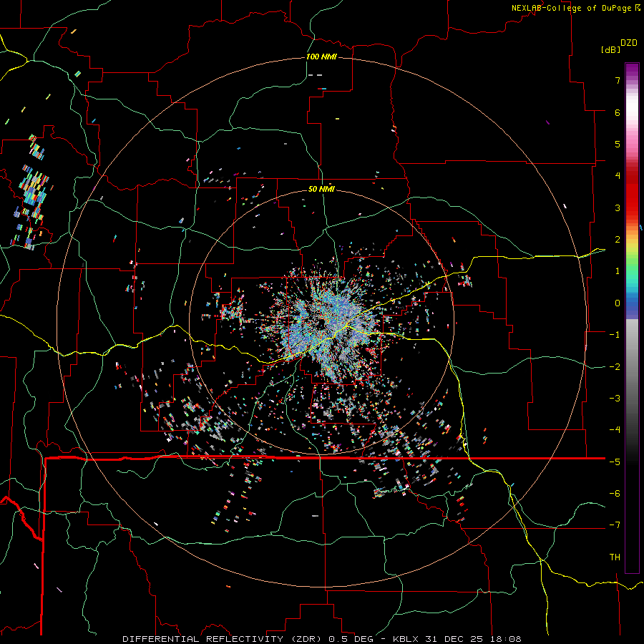Click the KBLX radar site center
Image resolution: width=644 pixels, height=644 pixels.
(321, 323)
